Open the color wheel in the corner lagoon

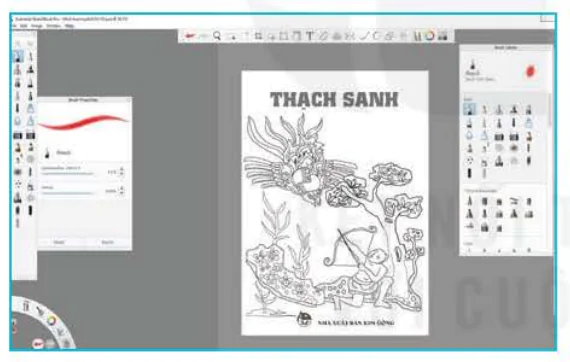[52, 321]
